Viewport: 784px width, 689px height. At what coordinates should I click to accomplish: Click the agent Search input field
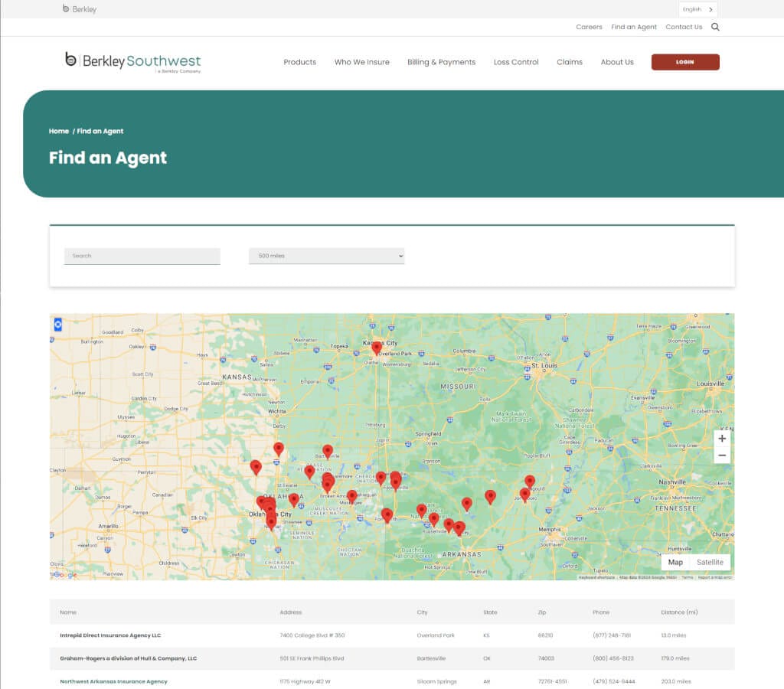142,256
